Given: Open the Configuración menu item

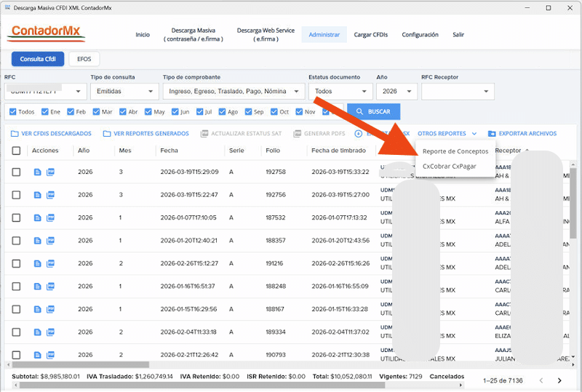Looking at the screenshot, I should point(420,35).
